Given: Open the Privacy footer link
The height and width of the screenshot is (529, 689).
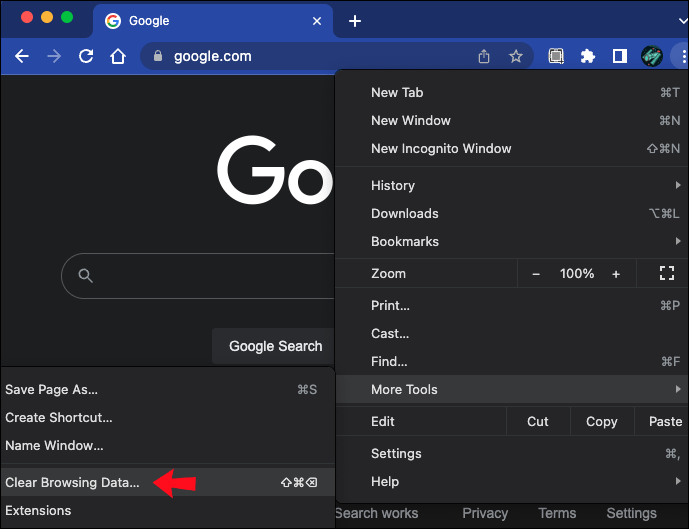Looking at the screenshot, I should click(x=485, y=513).
